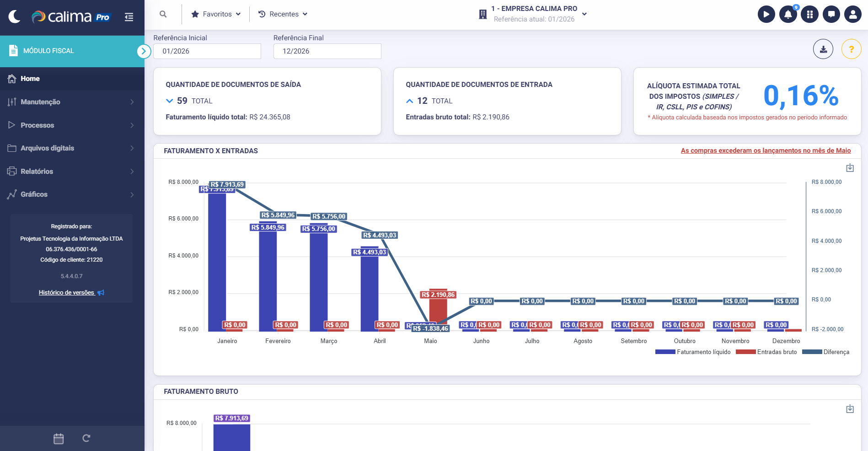This screenshot has height=451, width=868.
Task: Open Recentes dropdown
Action: coord(283,14)
